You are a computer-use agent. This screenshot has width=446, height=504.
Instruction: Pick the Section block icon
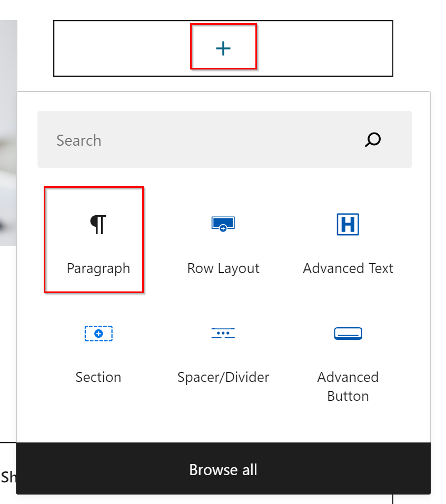point(98,334)
